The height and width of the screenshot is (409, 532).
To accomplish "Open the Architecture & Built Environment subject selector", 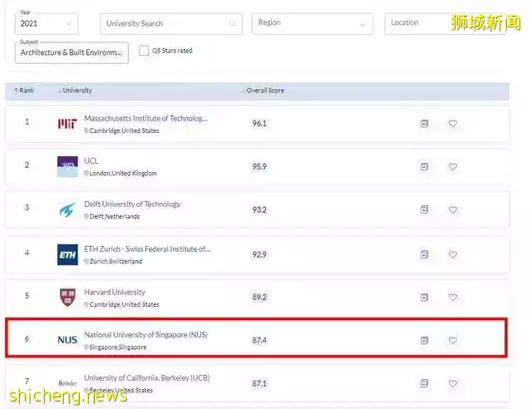I will coord(72,53).
